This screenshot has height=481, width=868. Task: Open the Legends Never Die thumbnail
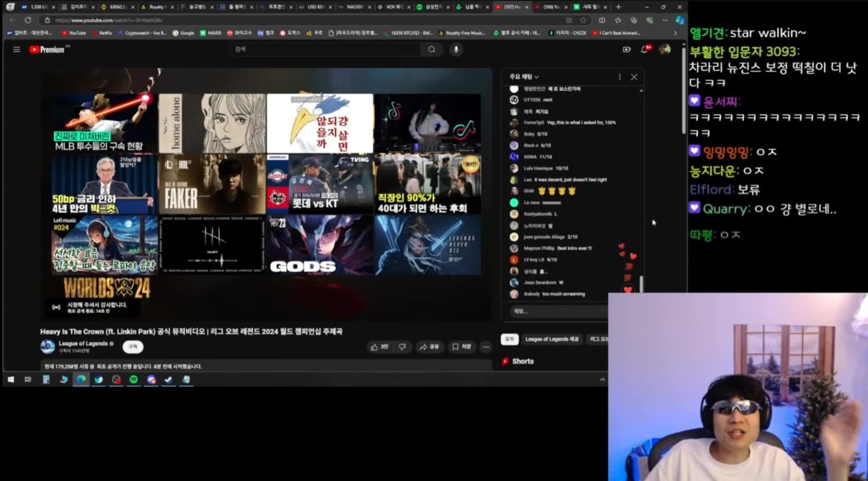427,245
